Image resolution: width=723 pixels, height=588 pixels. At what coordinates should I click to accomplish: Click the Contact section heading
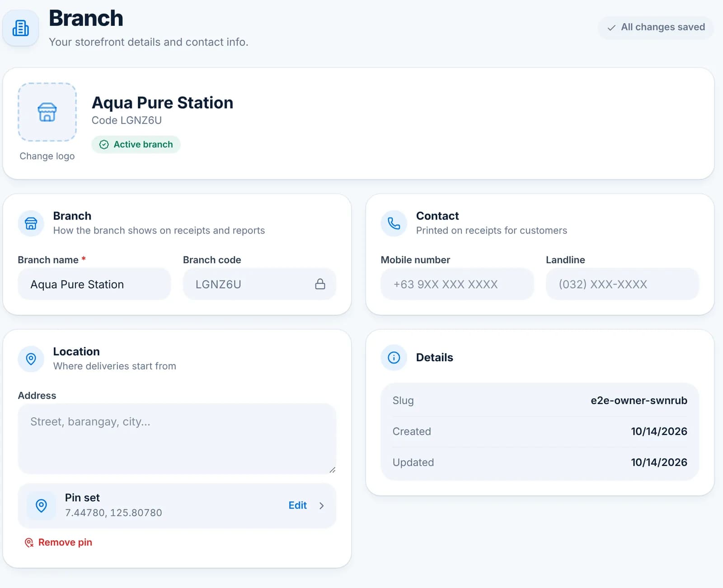pyautogui.click(x=437, y=216)
